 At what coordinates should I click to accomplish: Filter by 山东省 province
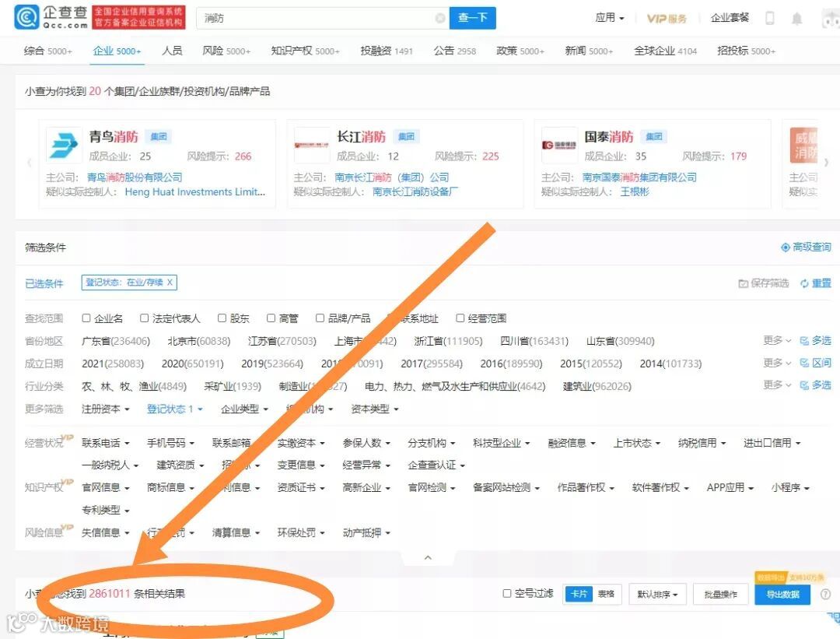[x=620, y=341]
